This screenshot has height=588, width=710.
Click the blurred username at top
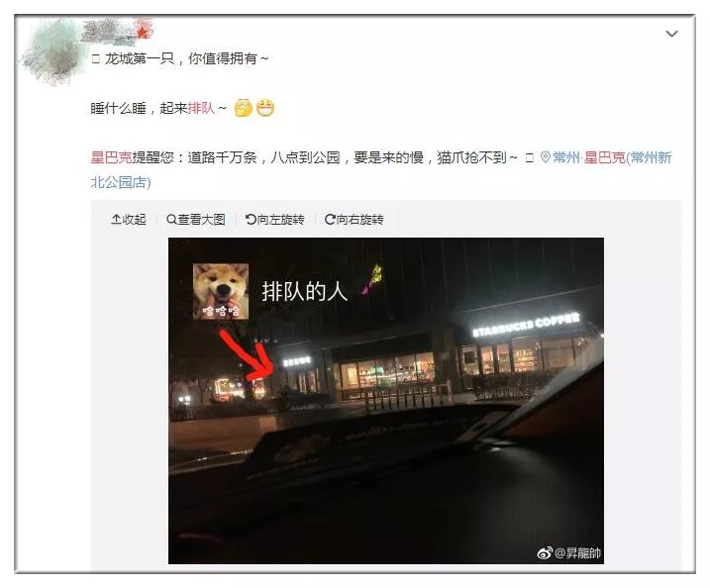pyautogui.click(x=109, y=32)
